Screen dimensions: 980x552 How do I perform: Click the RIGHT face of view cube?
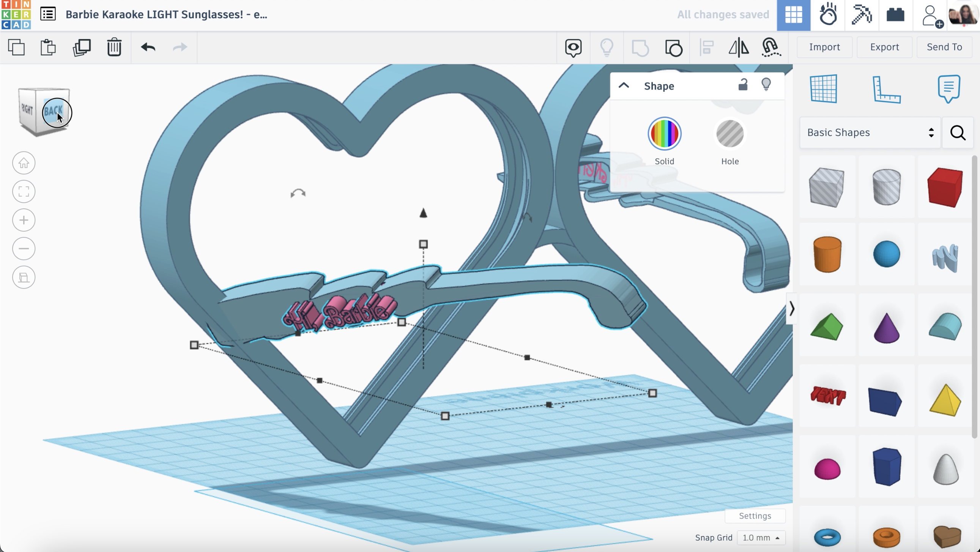point(27,110)
